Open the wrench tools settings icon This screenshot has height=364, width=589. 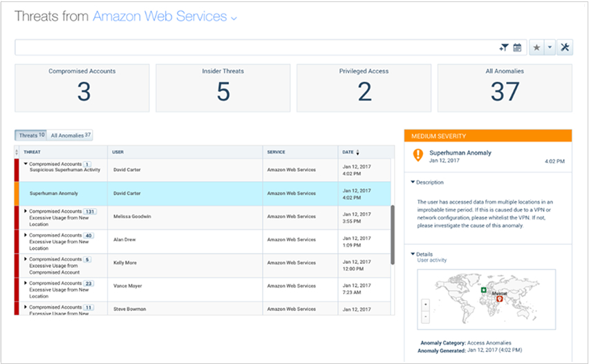(565, 48)
